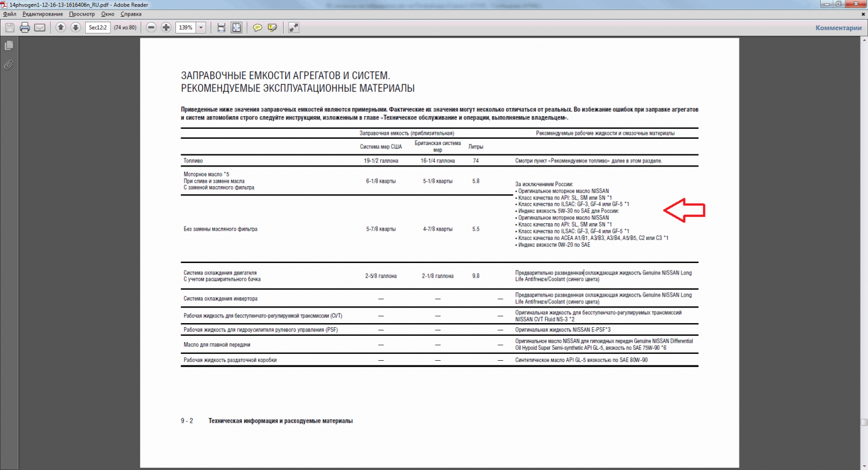Image resolution: width=868 pixels, height=470 pixels.
Task: Click Рабочая жидкость раздаточной коробки label
Action: (230, 360)
